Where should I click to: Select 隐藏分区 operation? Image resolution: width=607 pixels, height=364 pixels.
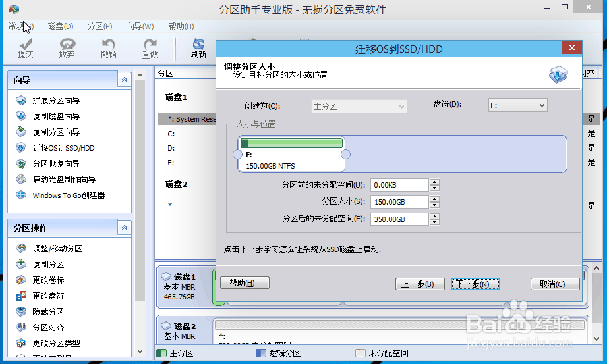click(x=48, y=312)
